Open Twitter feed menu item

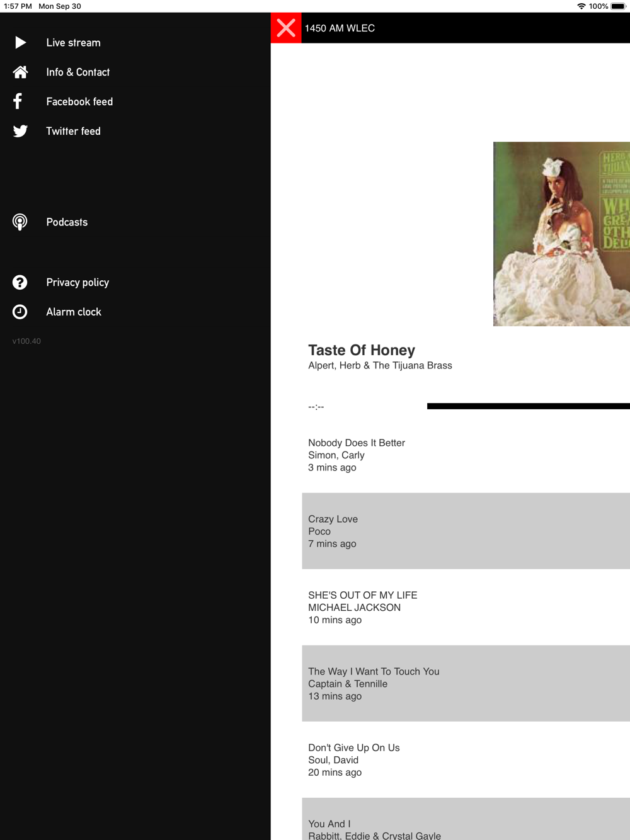[x=135, y=131]
